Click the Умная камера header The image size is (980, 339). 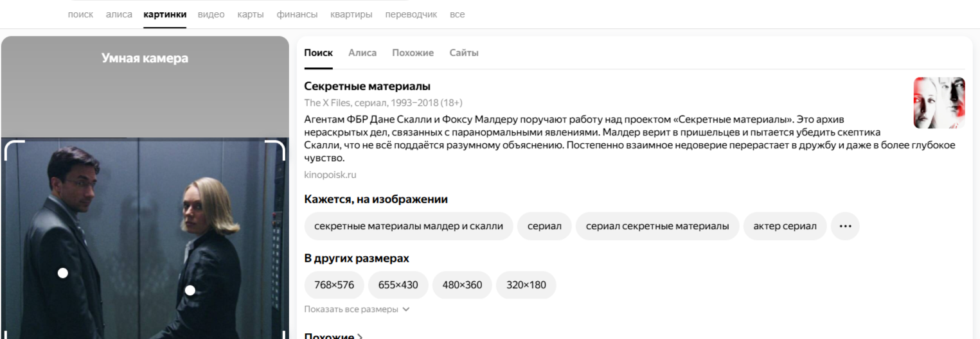[x=145, y=58]
